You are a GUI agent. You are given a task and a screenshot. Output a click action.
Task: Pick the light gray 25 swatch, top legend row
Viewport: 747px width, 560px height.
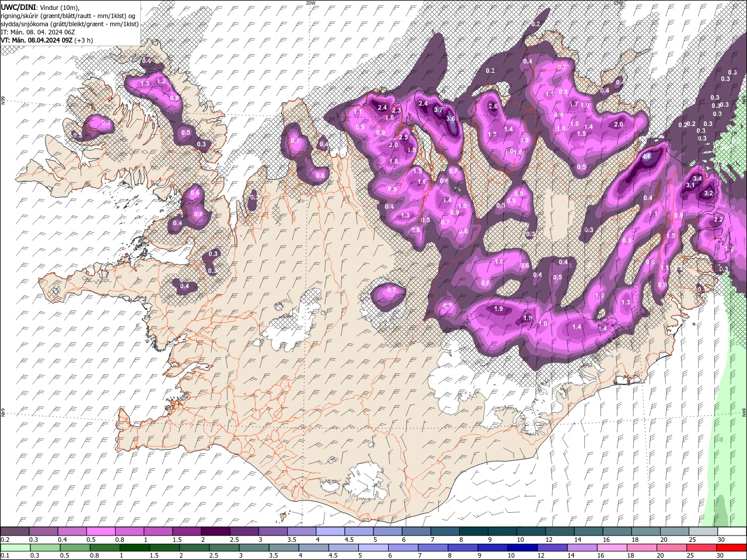(x=703, y=531)
